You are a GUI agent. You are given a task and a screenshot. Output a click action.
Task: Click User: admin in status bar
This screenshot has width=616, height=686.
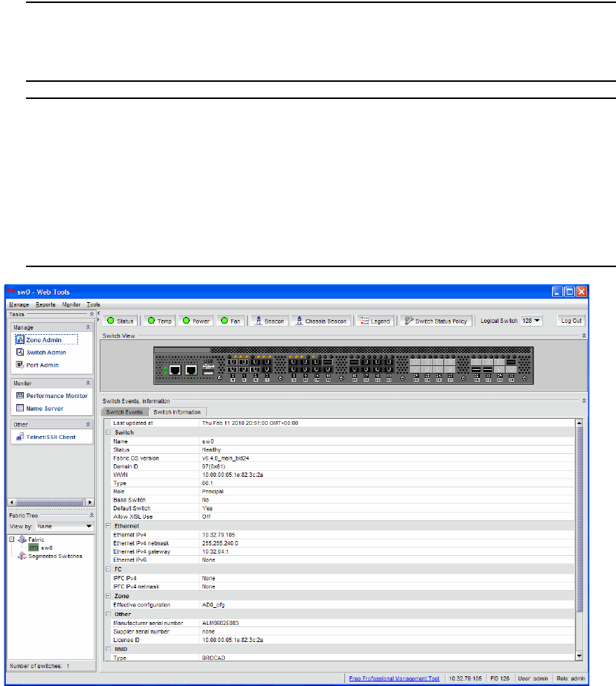click(x=533, y=679)
